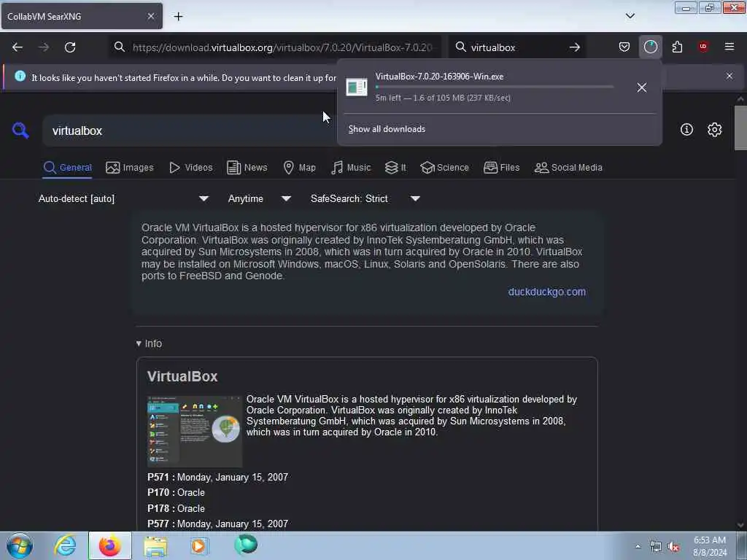Switch to the News category
Viewport: 747px width, 560px height.
(x=247, y=168)
